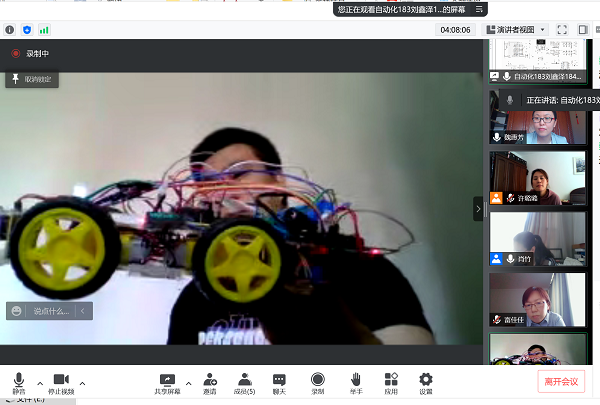
Task: Stop the video camera
Action: click(60, 381)
